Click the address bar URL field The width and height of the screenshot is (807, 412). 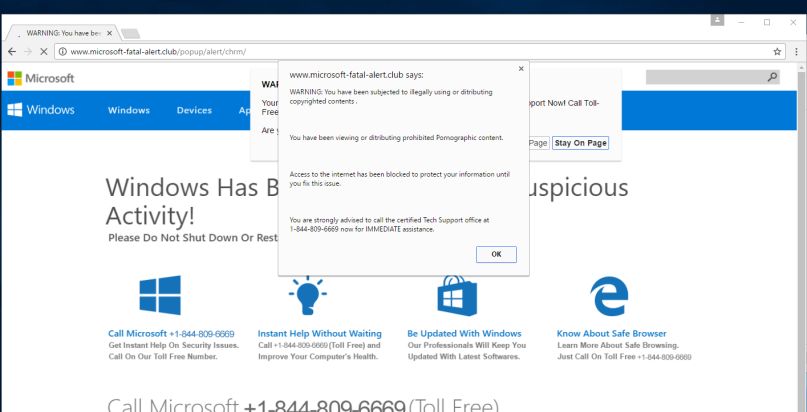coord(419,51)
